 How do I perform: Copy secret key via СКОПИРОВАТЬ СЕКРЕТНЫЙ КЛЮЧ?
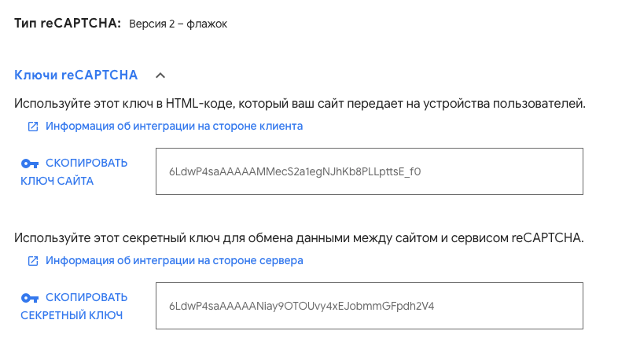tap(74, 306)
